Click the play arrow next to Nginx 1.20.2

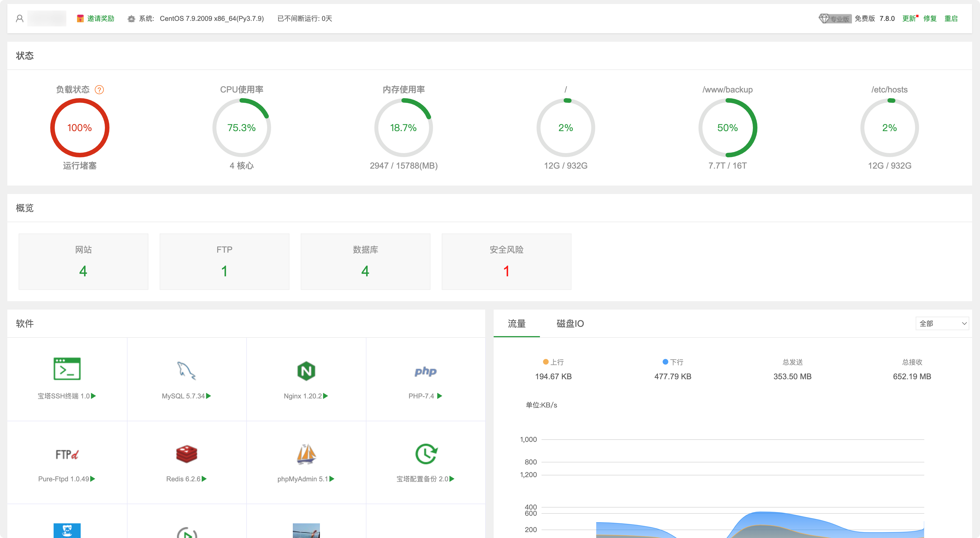pos(325,396)
